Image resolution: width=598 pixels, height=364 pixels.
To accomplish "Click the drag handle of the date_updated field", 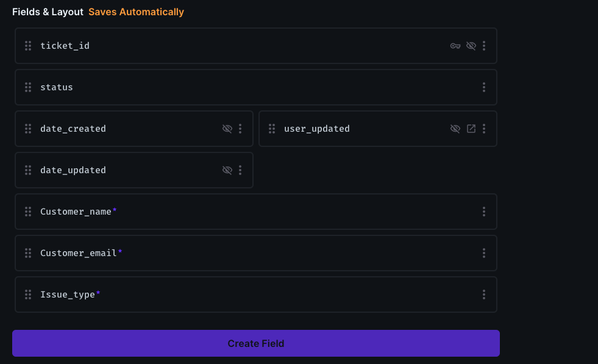I will coord(28,170).
